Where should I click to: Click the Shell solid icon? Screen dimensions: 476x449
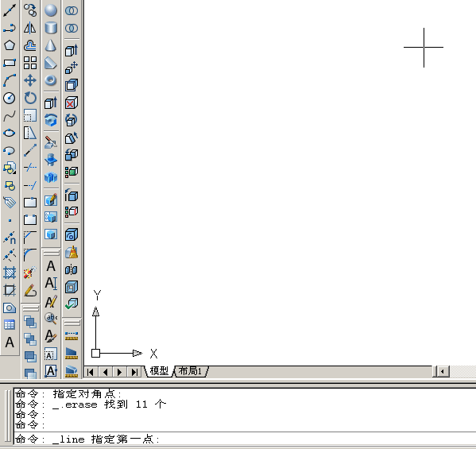pyautogui.click(x=72, y=287)
